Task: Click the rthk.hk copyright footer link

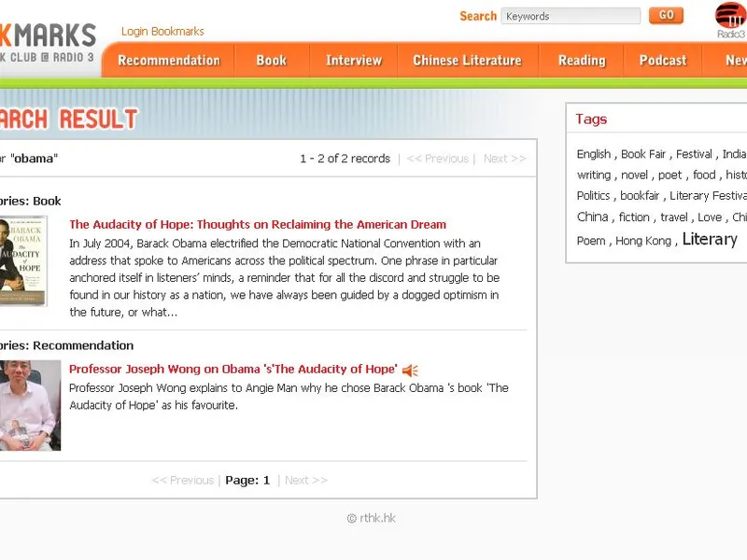Action: [x=372, y=518]
